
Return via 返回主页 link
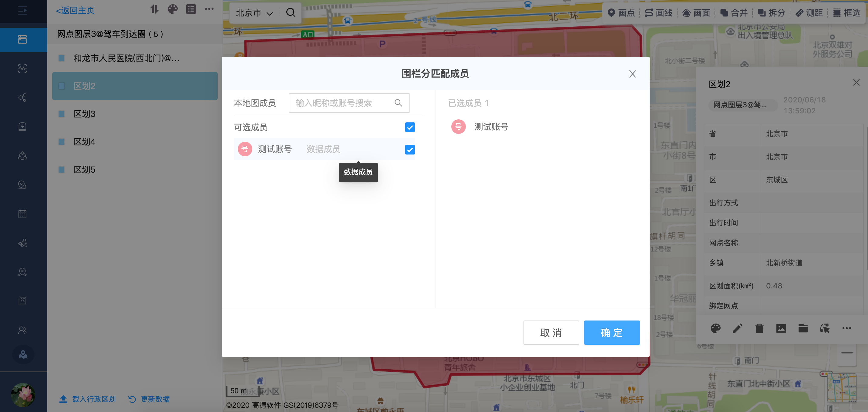pyautogui.click(x=75, y=10)
